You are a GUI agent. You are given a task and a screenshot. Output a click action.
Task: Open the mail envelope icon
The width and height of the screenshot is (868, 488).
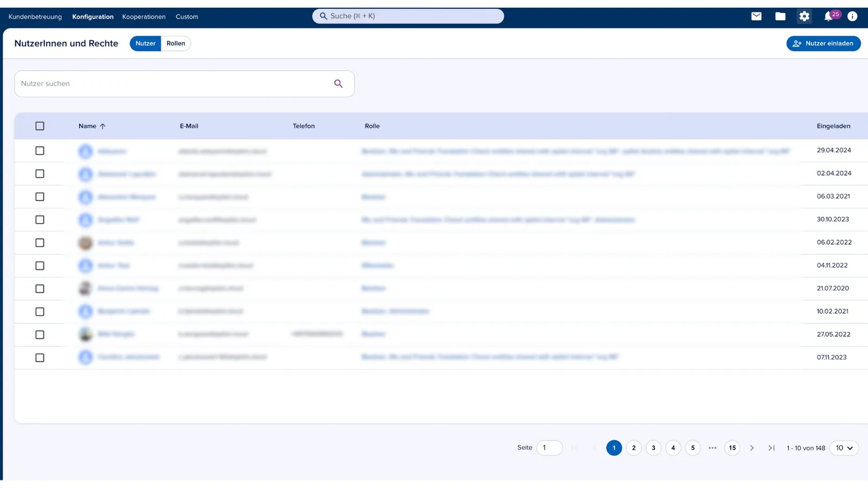pos(756,16)
